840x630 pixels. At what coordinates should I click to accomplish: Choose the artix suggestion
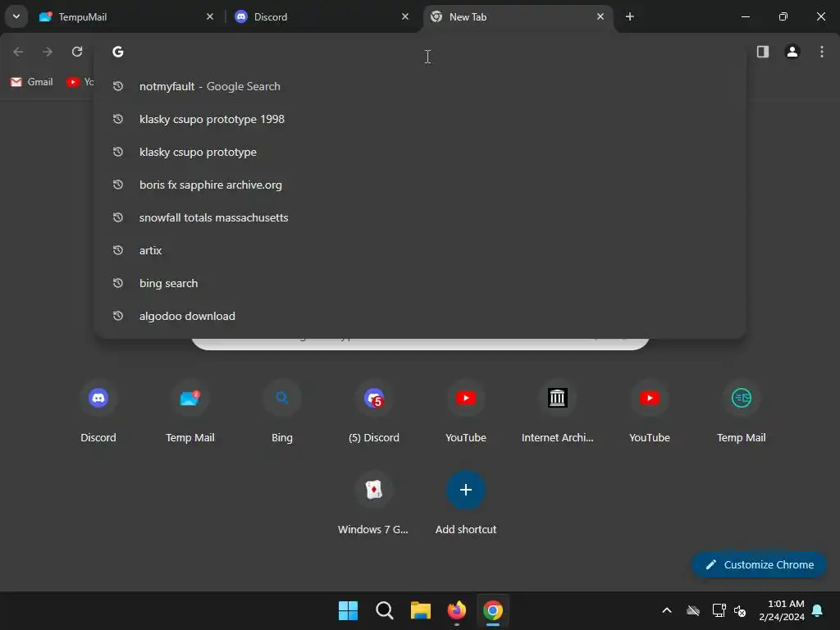point(420,250)
